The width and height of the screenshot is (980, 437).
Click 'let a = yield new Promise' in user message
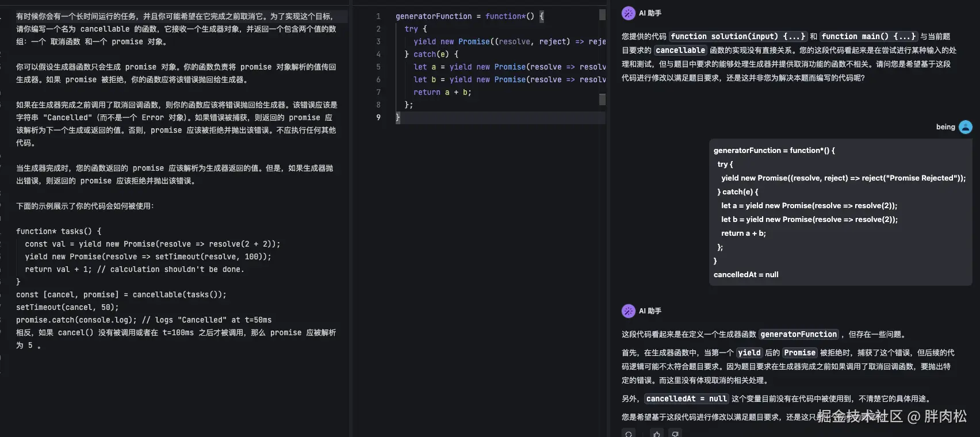809,205
